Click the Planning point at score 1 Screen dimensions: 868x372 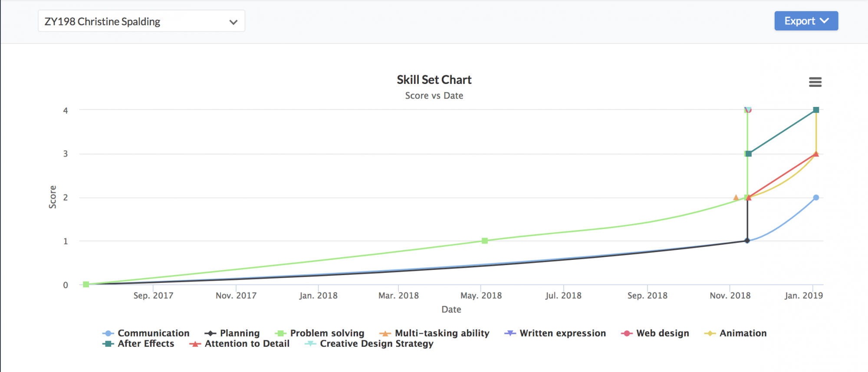(747, 241)
